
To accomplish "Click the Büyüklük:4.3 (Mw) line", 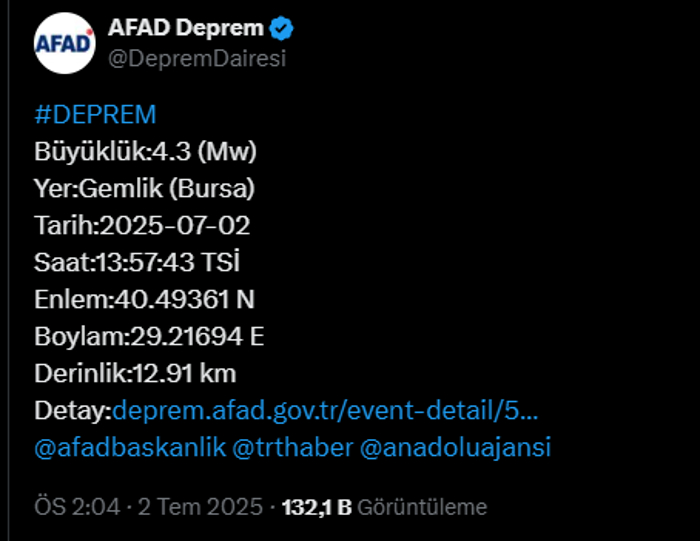I will pyautogui.click(x=146, y=151).
